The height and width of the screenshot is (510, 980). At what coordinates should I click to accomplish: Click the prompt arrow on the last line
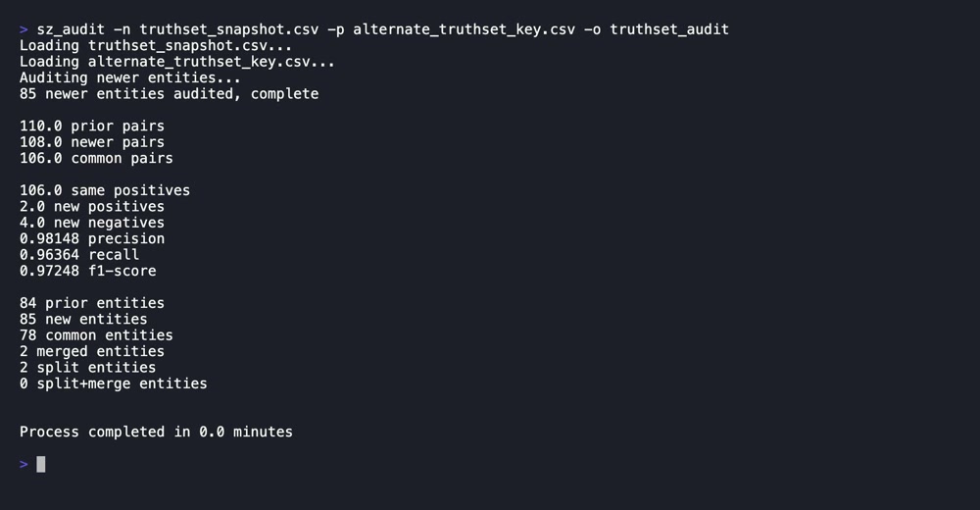click(x=24, y=464)
